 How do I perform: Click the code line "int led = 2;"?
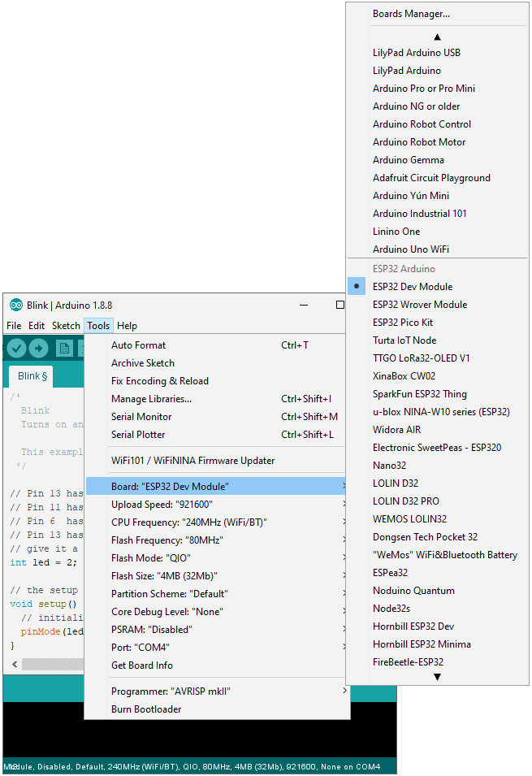(x=44, y=562)
